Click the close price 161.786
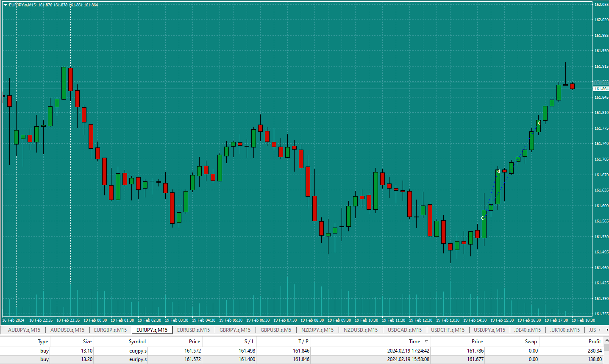The width and height of the screenshot is (609, 364). (476, 351)
